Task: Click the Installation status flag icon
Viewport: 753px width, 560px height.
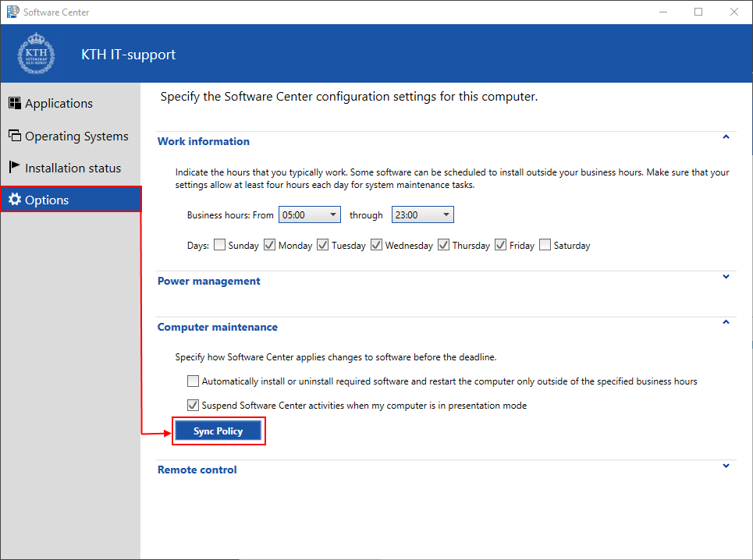Action: pyautogui.click(x=14, y=168)
